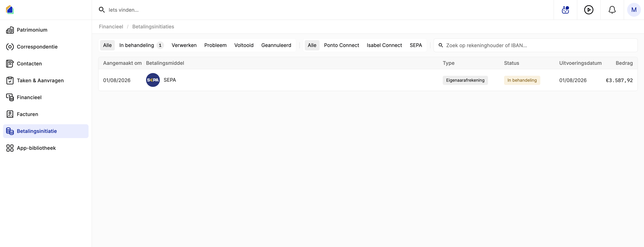Click the play tutorial icon
The image size is (644, 247).
588,10
